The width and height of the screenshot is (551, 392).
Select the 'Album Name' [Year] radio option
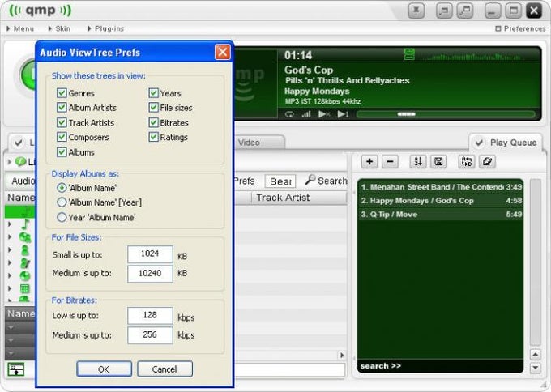tap(62, 202)
